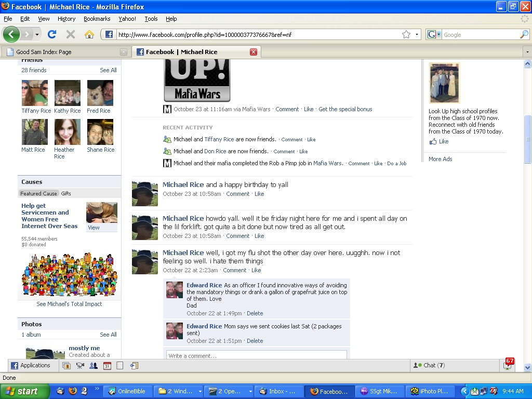Click the page scrollbar up arrow
The width and height of the screenshot is (532, 399).
point(528,63)
